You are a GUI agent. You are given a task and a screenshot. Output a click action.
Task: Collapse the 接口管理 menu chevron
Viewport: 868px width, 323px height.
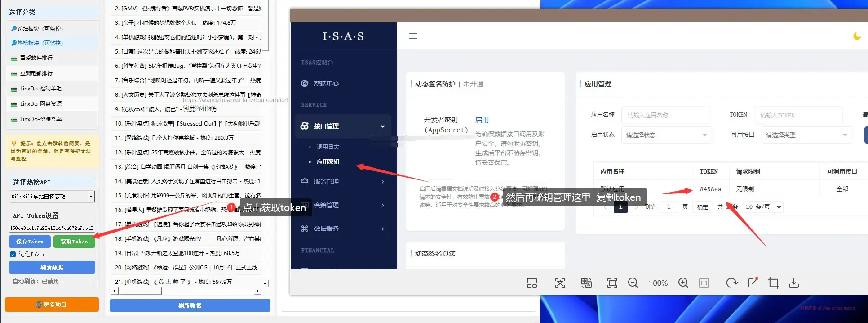tap(383, 126)
